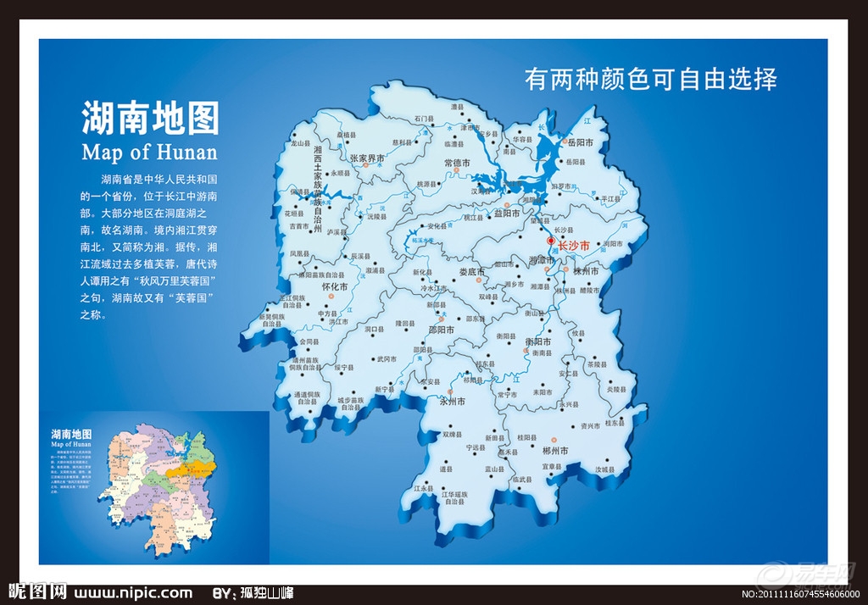
Task: Click the red 长沙市 label
Action: click(x=574, y=245)
